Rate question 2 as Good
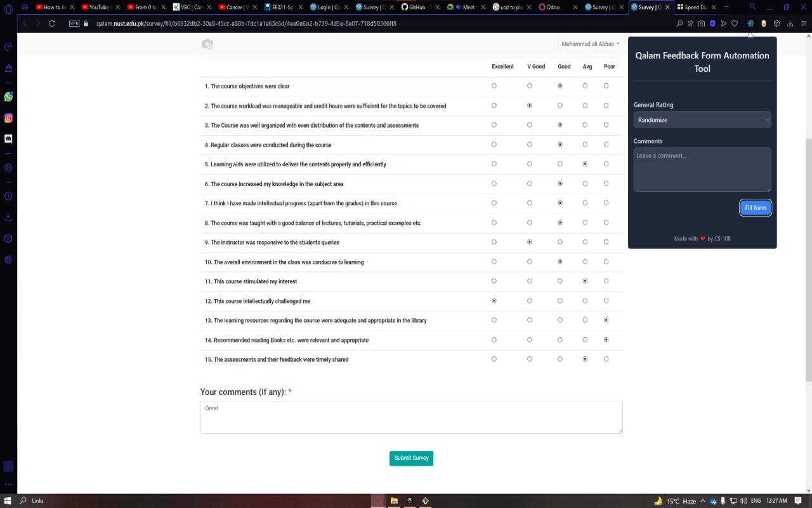The height and width of the screenshot is (508, 812). [560, 105]
